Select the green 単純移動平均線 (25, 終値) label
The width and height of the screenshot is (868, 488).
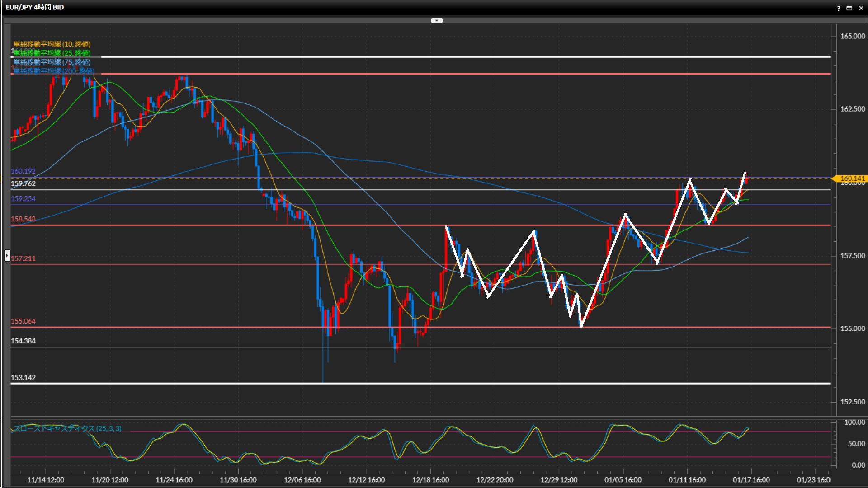point(52,53)
